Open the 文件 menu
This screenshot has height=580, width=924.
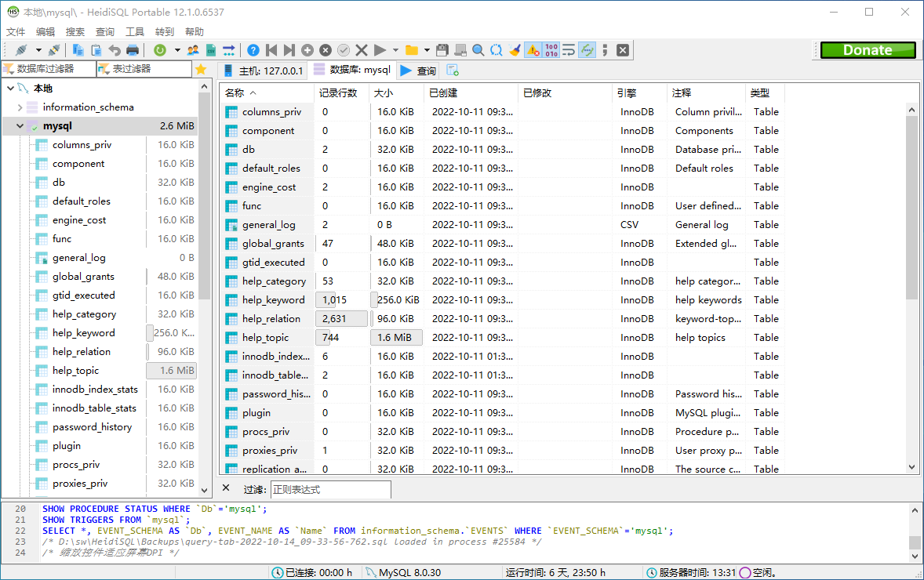coord(16,32)
